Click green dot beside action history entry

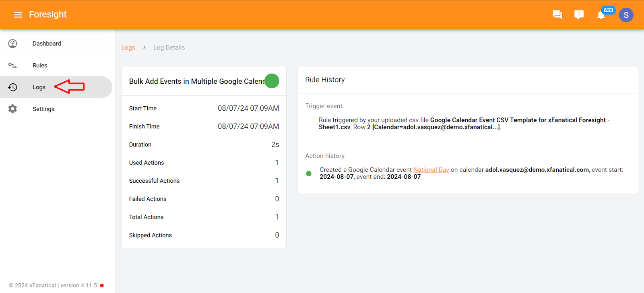[x=309, y=173]
